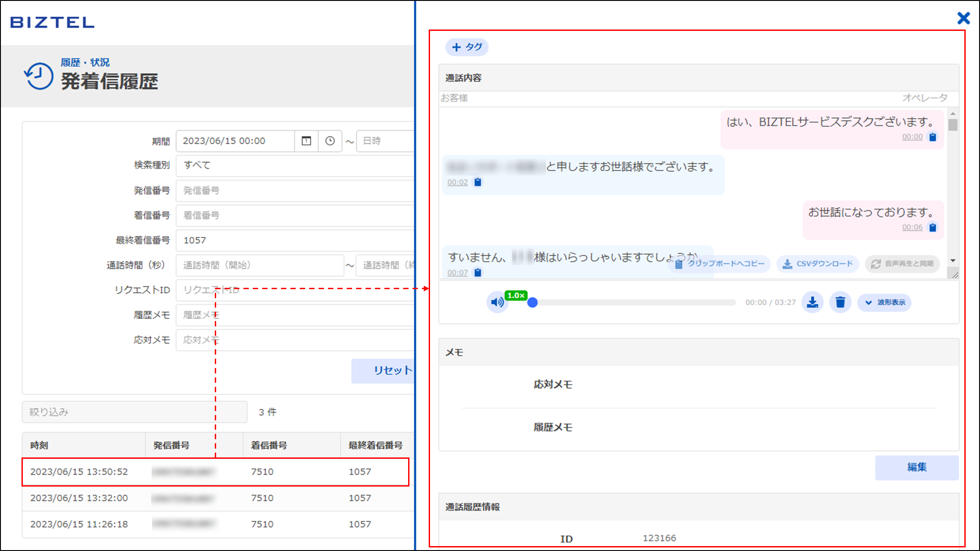The width and height of the screenshot is (980, 551).
Task: Expand the 波形表示 waveform display
Action: (884, 303)
